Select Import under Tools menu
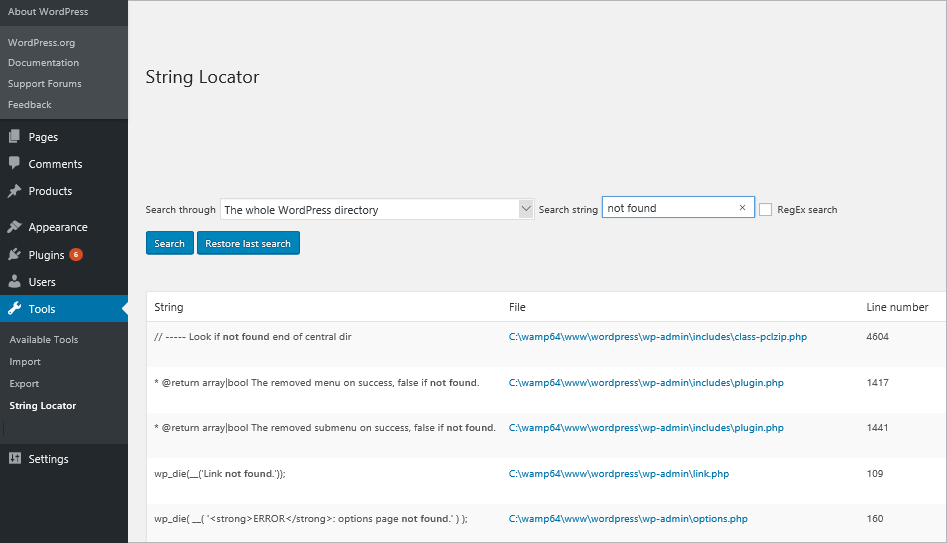The width and height of the screenshot is (947, 543). pos(25,362)
